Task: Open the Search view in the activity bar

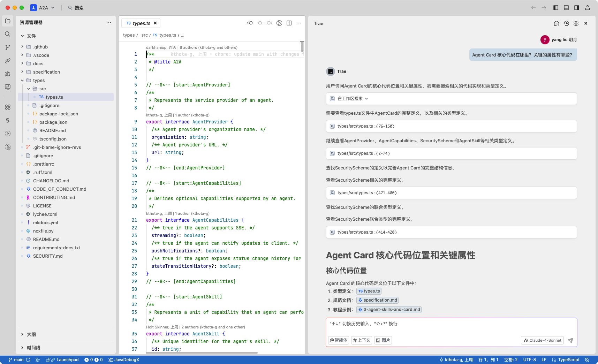Action: pos(8,34)
